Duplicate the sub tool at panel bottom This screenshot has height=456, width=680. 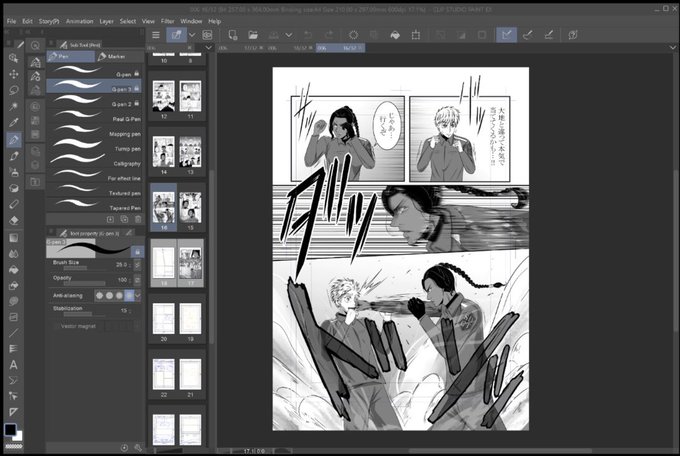[124, 220]
